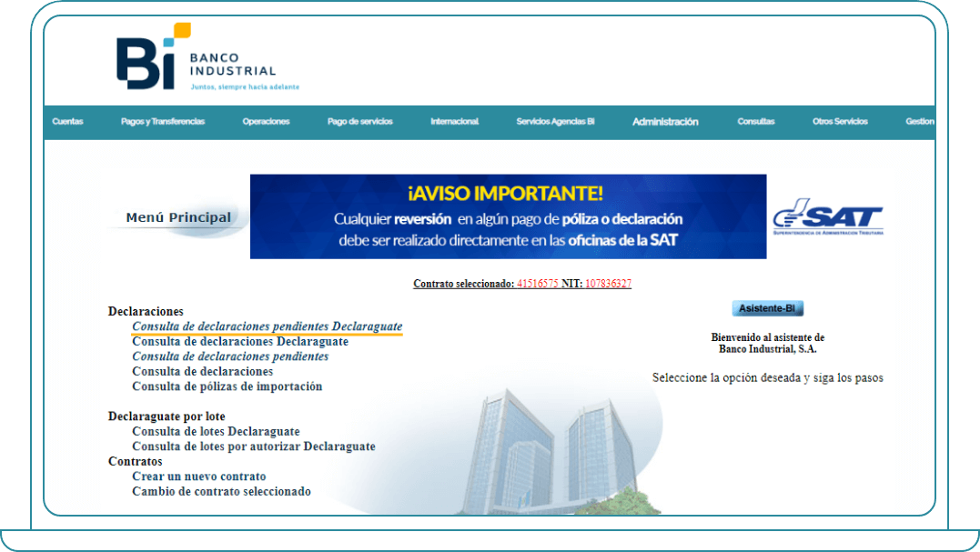This screenshot has height=552, width=980.
Task: Open the Gestion menu at the right edge
Action: (x=920, y=122)
